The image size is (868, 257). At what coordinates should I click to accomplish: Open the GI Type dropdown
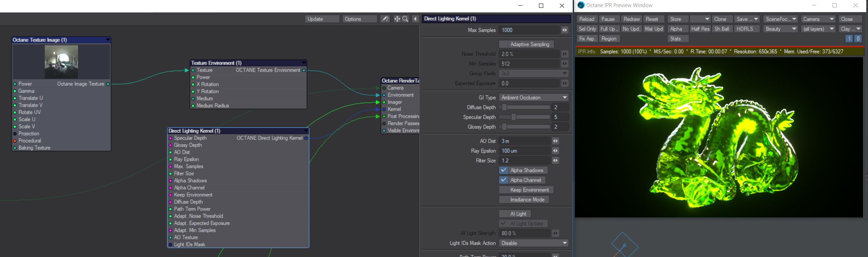(534, 98)
